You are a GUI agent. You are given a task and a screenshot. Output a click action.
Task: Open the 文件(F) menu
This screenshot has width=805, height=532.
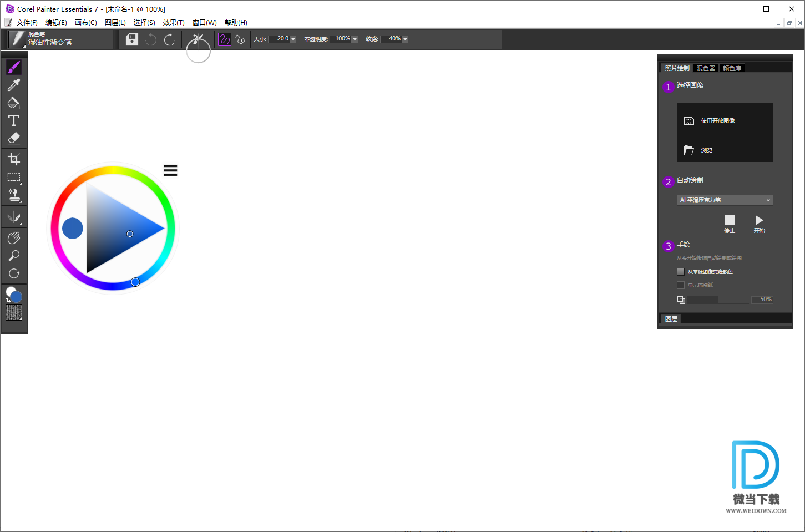click(27, 23)
